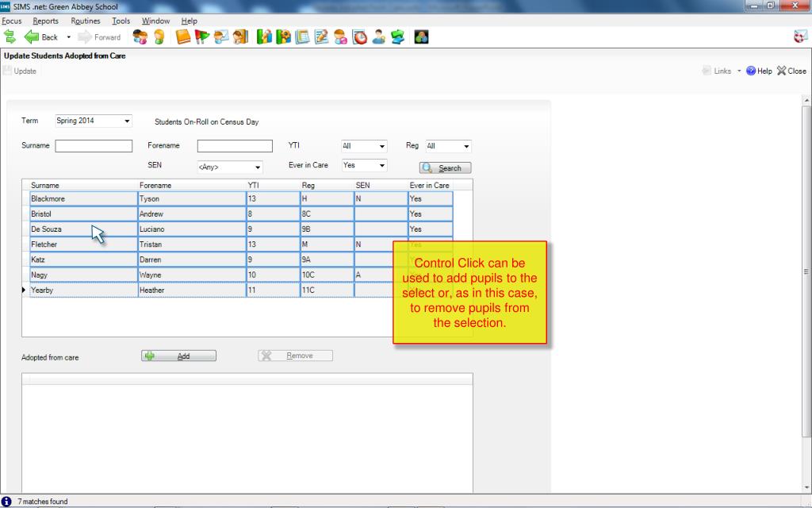812x508 pixels.
Task: Click the timetable sheet icon
Action: 302,37
